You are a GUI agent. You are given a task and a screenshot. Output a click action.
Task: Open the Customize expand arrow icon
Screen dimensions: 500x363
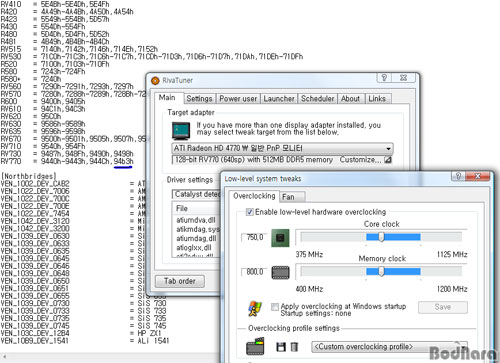(x=388, y=160)
